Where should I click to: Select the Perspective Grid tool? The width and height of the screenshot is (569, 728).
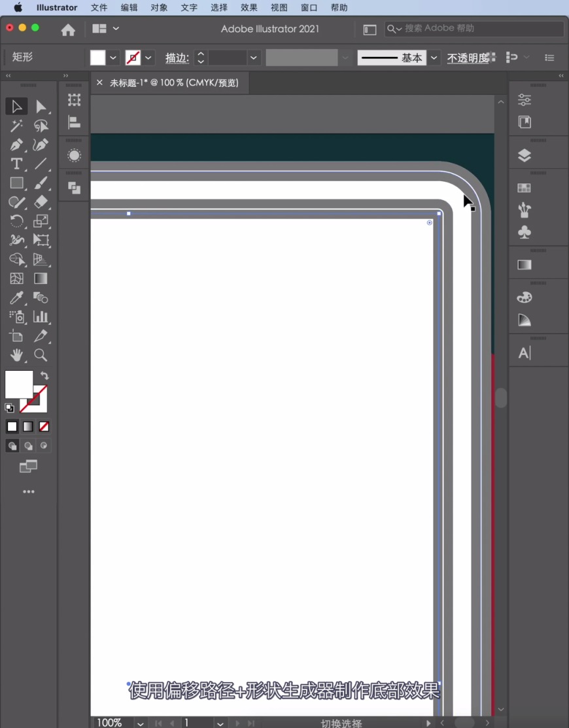click(x=41, y=259)
